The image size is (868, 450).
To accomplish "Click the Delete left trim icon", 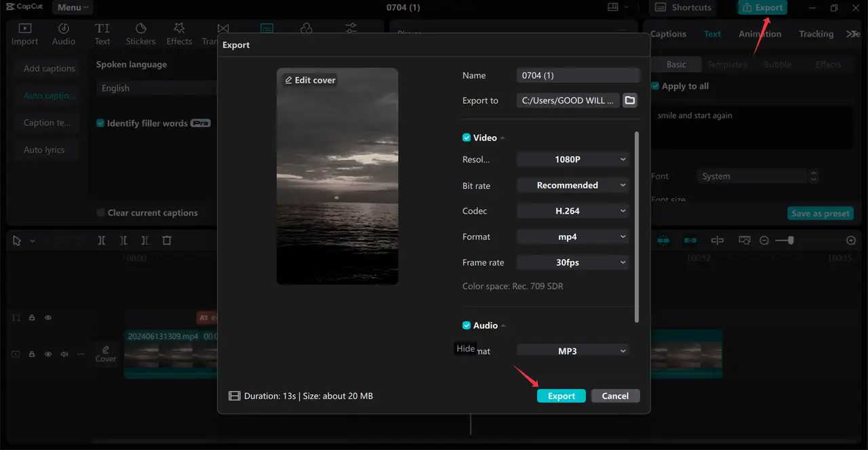I will (123, 241).
